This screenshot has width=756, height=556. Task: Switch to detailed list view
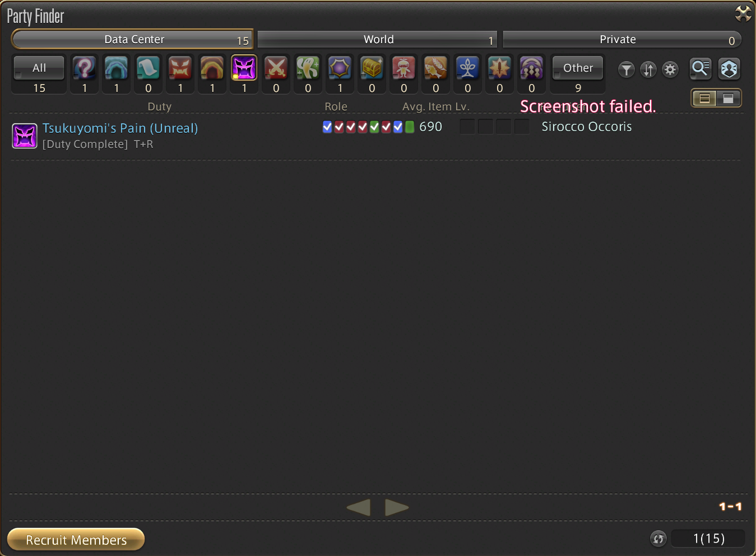tap(729, 99)
